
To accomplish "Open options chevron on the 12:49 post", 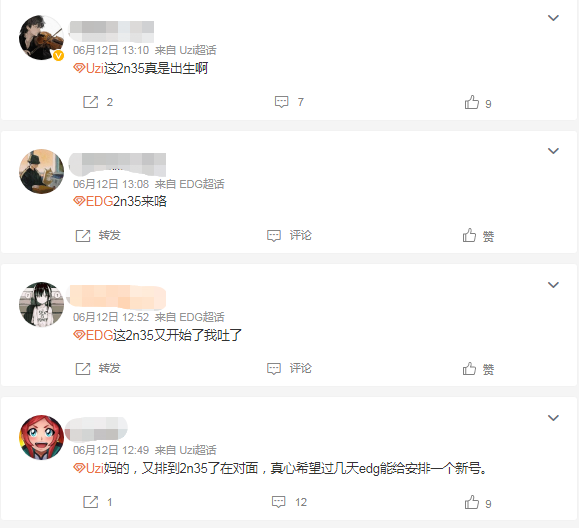I will (x=553, y=418).
